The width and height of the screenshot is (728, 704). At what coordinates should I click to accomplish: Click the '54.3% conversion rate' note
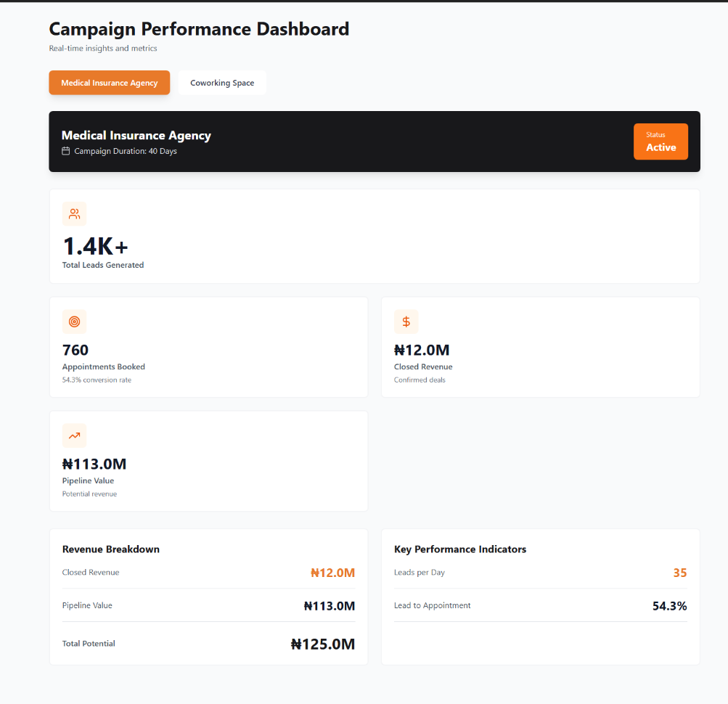pyautogui.click(x=97, y=380)
